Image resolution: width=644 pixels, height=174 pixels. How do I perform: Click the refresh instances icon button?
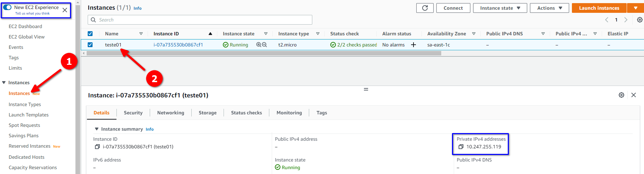point(425,8)
